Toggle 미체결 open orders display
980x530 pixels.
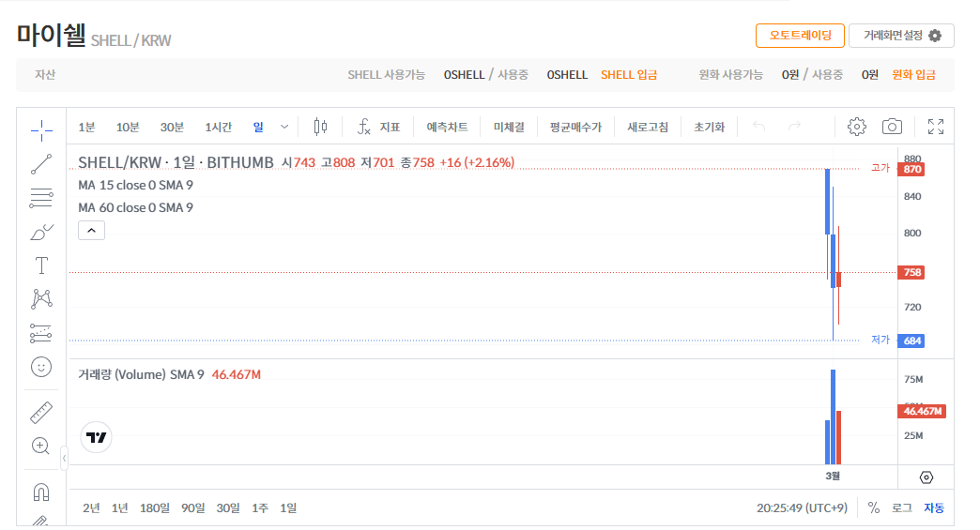coord(509,128)
